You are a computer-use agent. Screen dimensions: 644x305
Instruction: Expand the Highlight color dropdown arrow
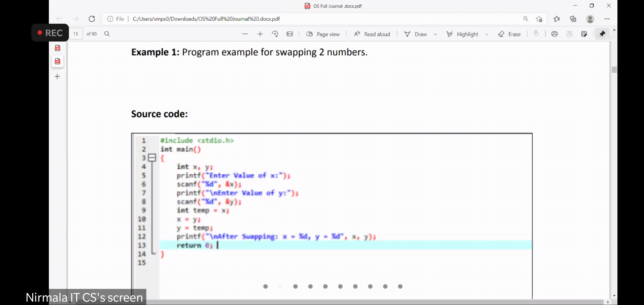tap(487, 34)
